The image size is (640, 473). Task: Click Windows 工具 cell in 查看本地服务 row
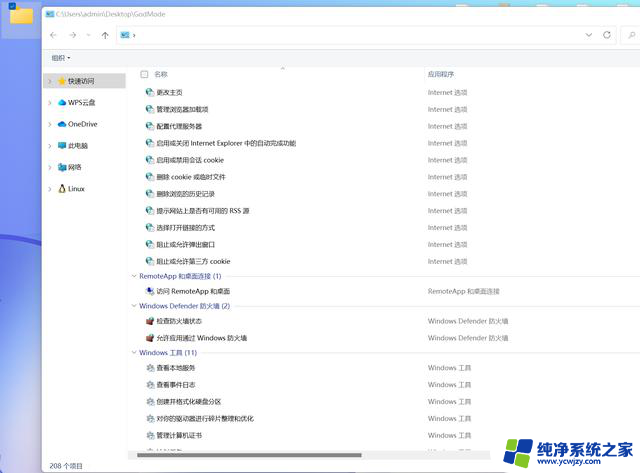pos(449,368)
